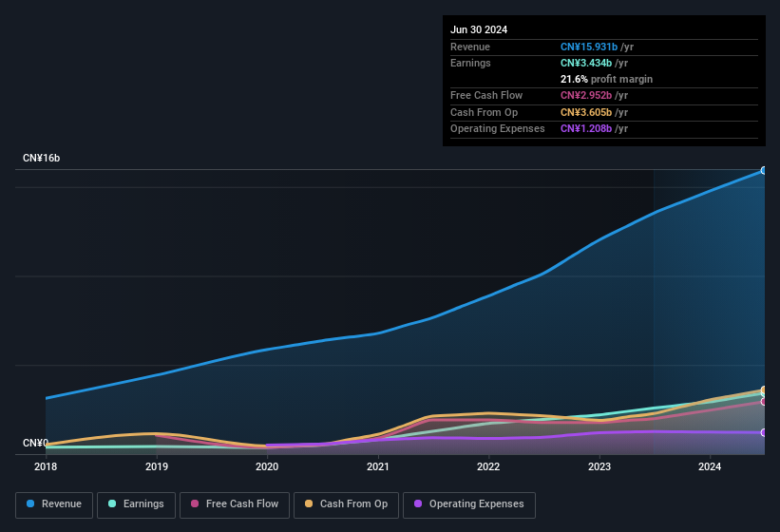The image size is (780, 532).
Task: Click the Cash From Op label in tooltip
Action: [484, 112]
